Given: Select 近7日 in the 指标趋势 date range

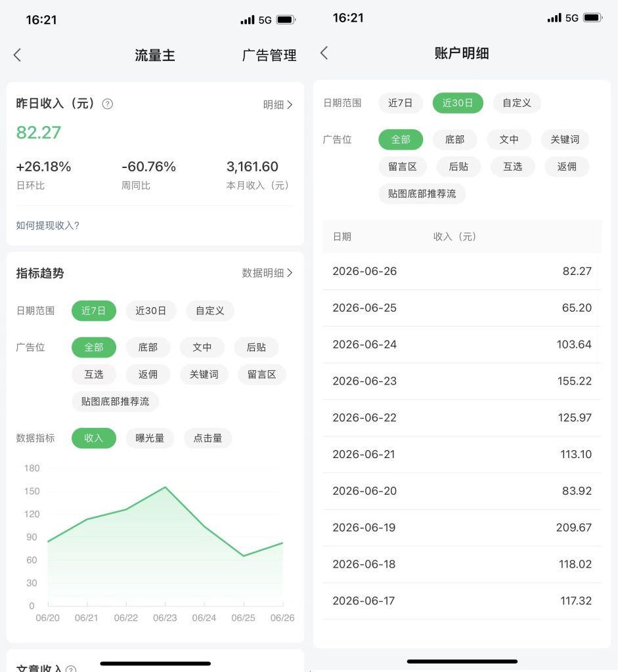Looking at the screenshot, I should point(93,310).
